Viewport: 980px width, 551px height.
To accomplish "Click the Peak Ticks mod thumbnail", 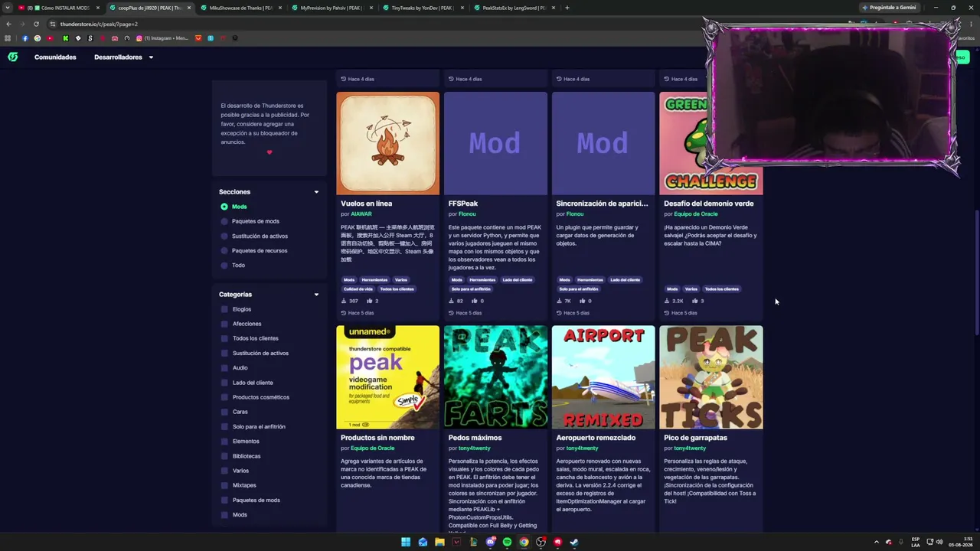I will coord(711,377).
